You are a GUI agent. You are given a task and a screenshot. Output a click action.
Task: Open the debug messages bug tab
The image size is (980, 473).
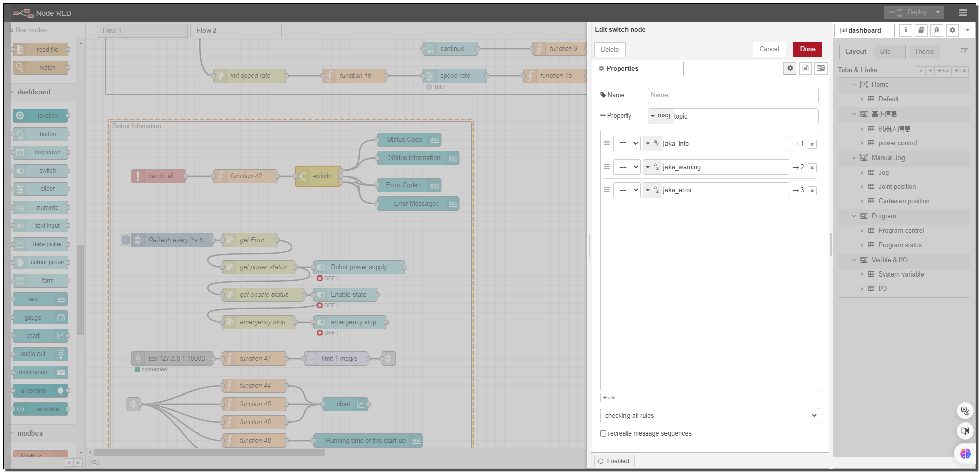(937, 30)
